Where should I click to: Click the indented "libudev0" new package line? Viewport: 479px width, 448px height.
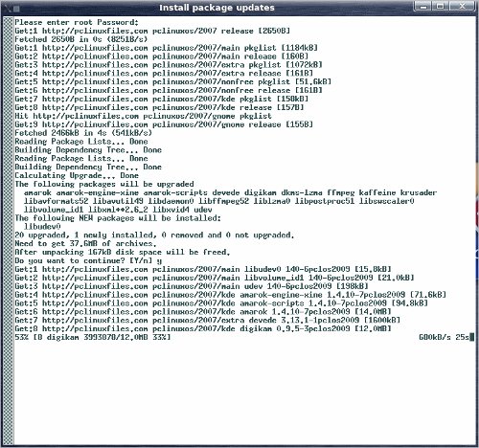pyautogui.click(x=42, y=227)
